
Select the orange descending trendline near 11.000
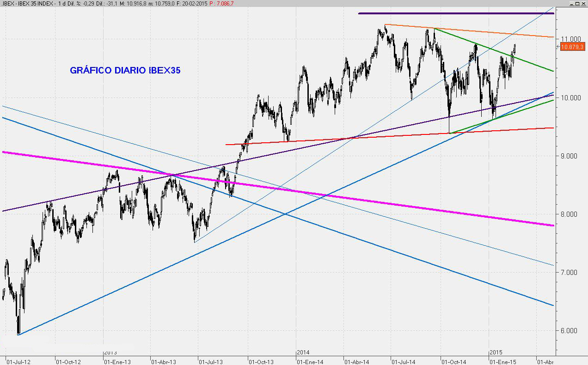pyautogui.click(x=462, y=30)
